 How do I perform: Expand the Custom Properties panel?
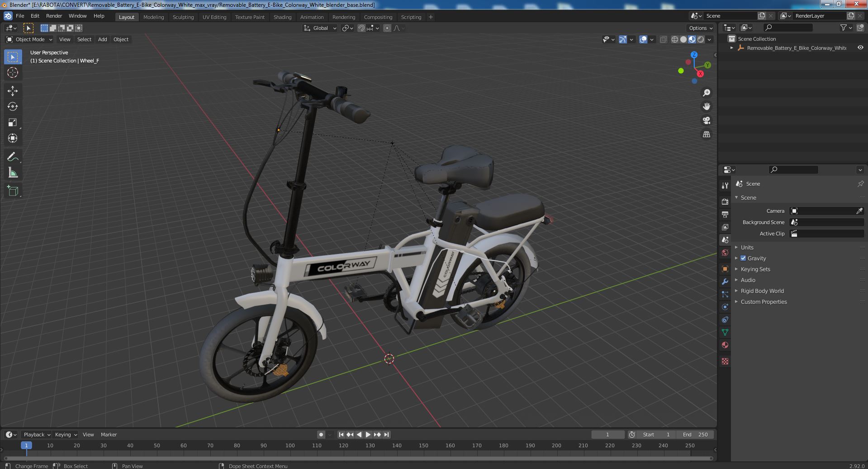pyautogui.click(x=764, y=301)
